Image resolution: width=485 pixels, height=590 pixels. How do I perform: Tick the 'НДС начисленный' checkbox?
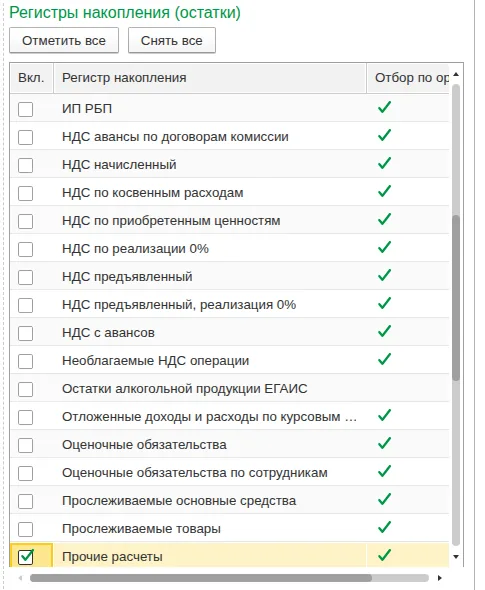coord(26,165)
